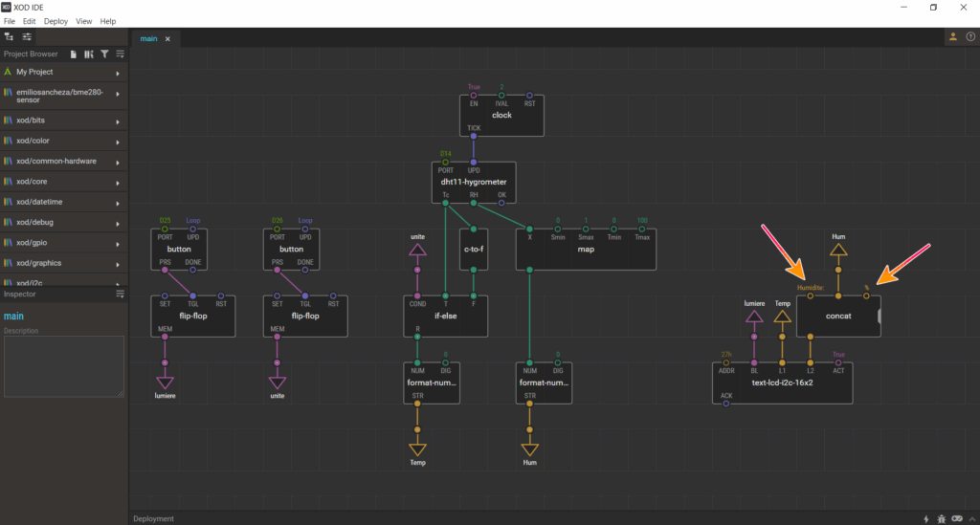980x525 pixels.
Task: Grab the concat node variadic handle
Action: pyautogui.click(x=880, y=316)
